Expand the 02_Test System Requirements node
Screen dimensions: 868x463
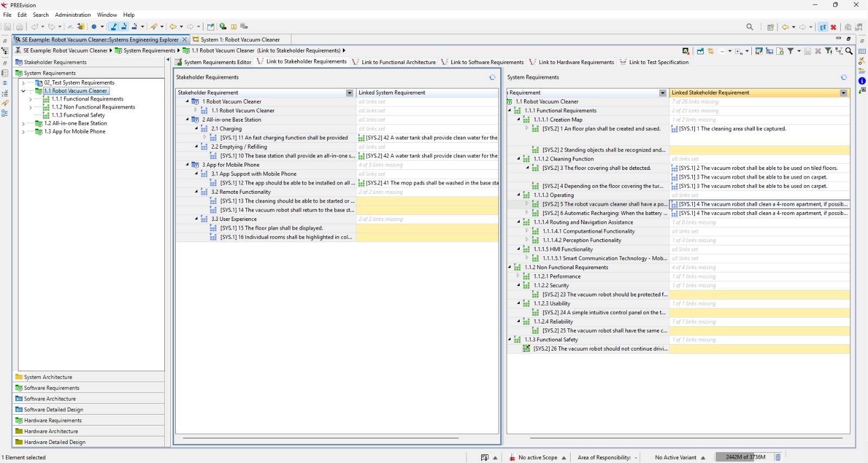(x=23, y=83)
